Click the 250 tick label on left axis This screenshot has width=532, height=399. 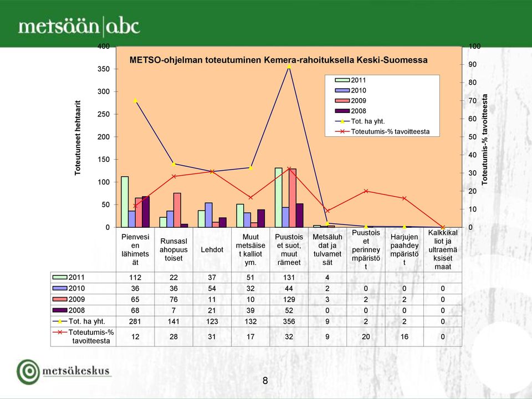point(104,114)
